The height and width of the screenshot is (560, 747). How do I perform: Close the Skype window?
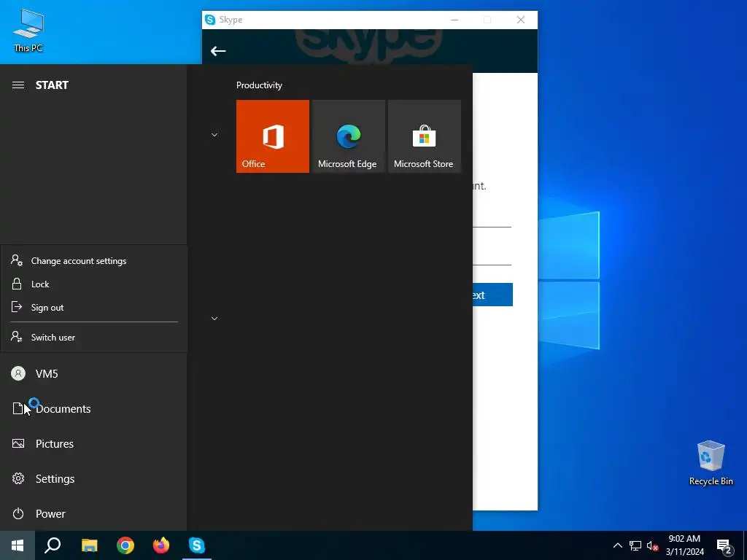coord(521,20)
